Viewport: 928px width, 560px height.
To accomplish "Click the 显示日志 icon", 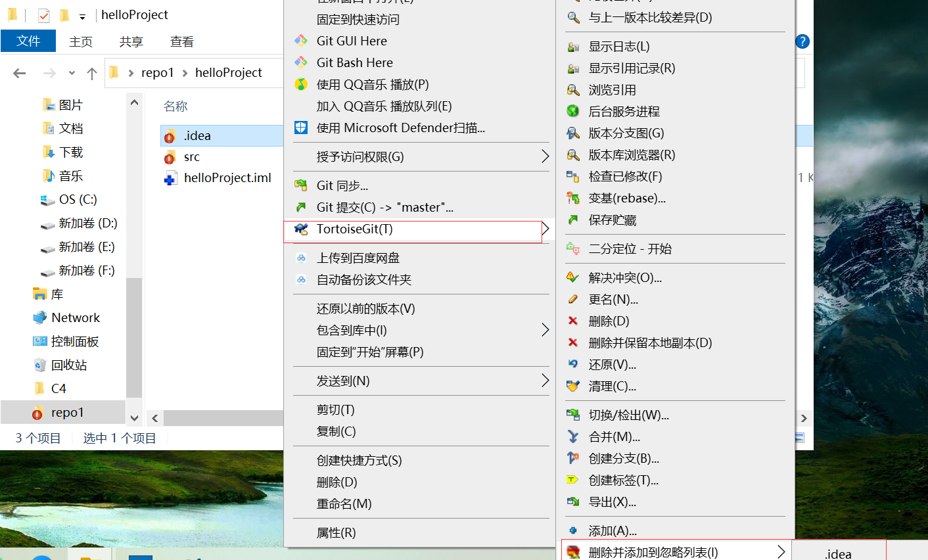I will (x=573, y=47).
